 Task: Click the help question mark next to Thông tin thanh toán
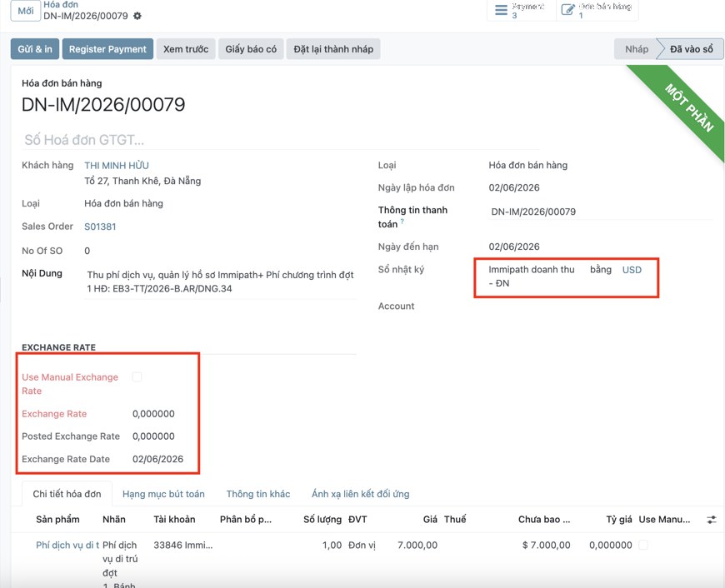pos(402,222)
